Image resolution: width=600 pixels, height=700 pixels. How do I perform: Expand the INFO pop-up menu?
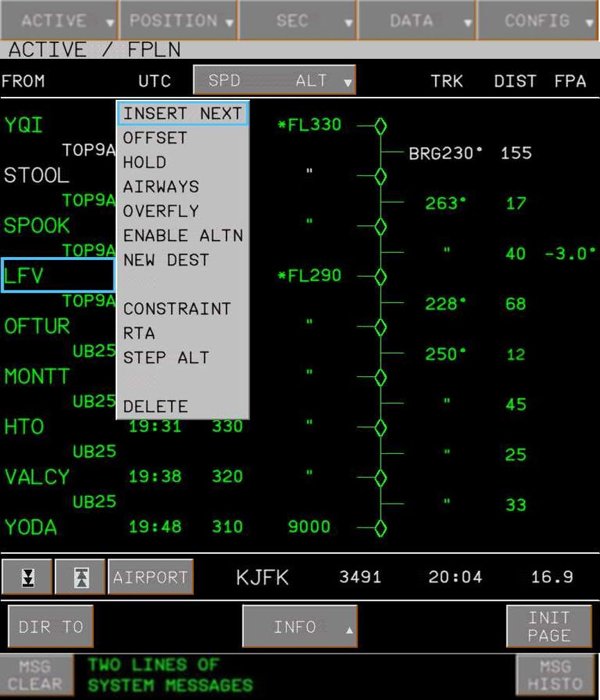tap(299, 627)
